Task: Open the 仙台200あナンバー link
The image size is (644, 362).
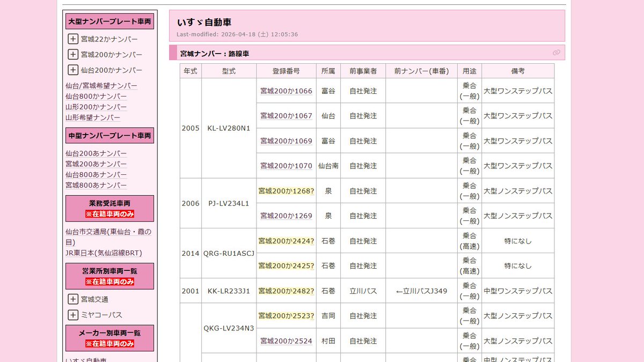Action: pyautogui.click(x=96, y=153)
